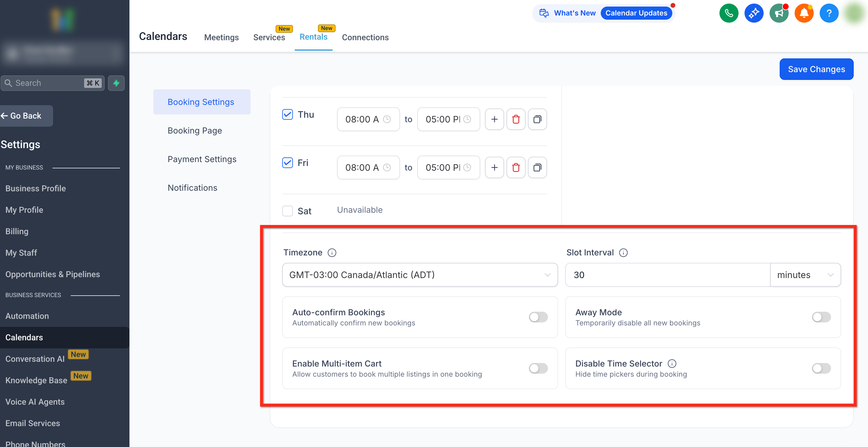Click the Save Changes button
The image size is (868, 447).
point(816,69)
